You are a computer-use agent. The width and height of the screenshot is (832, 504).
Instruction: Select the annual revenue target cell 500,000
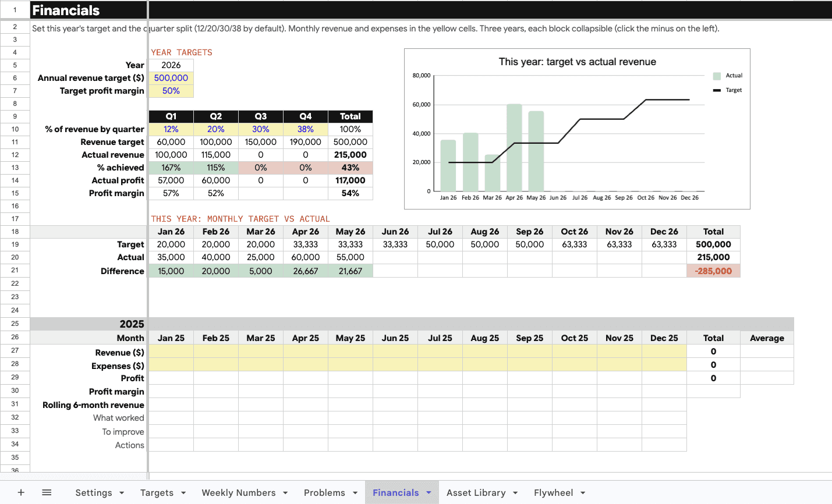[171, 78]
